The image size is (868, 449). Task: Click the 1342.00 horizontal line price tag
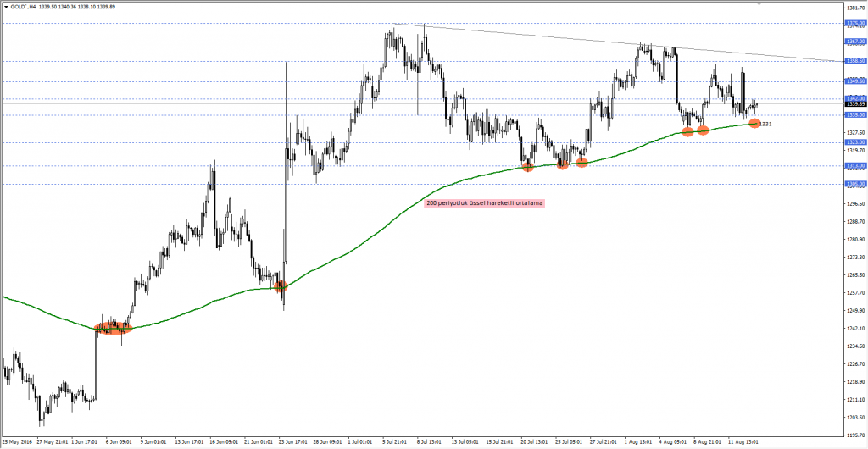pyautogui.click(x=856, y=98)
